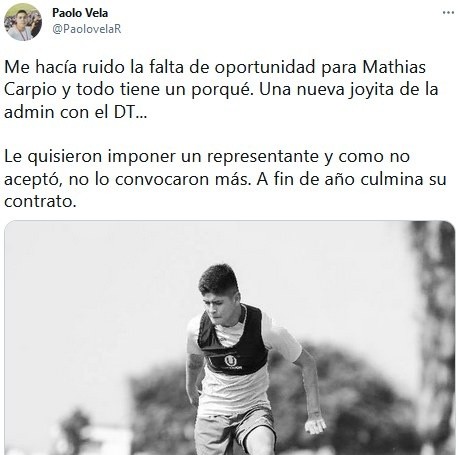
Task: Click the "U" club logo on the training bib
Action: pos(230,361)
